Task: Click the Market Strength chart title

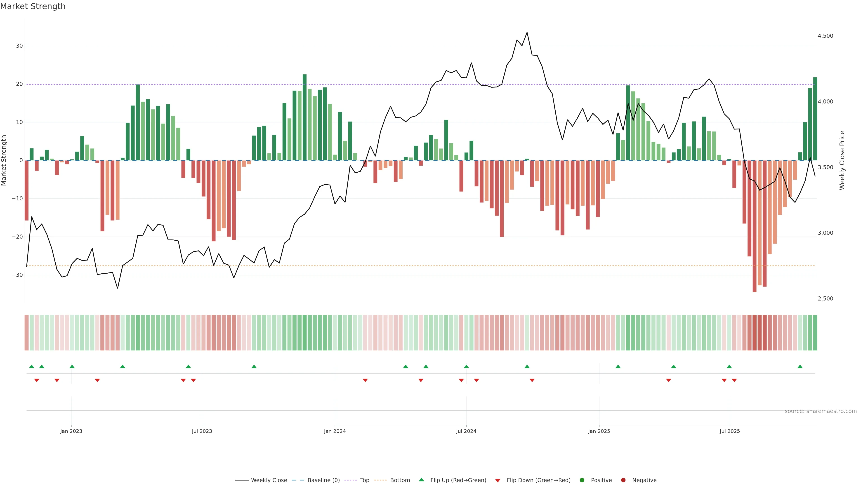Action: point(33,6)
